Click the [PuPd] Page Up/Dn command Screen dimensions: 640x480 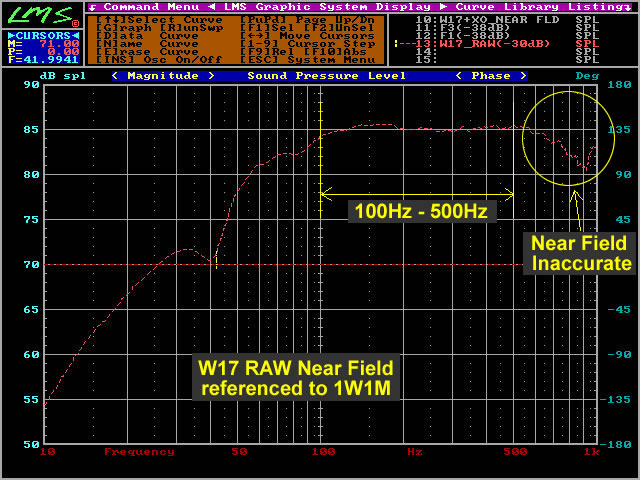pos(307,20)
